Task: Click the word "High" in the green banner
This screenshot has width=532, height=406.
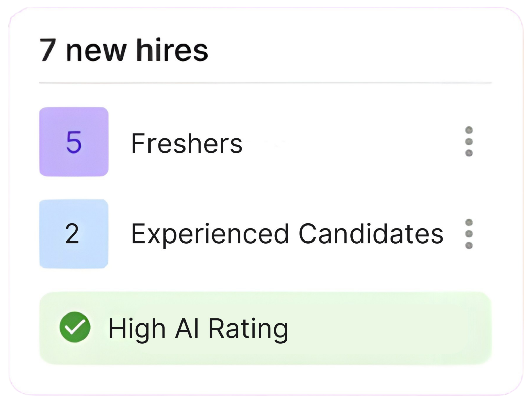Action: 137,328
